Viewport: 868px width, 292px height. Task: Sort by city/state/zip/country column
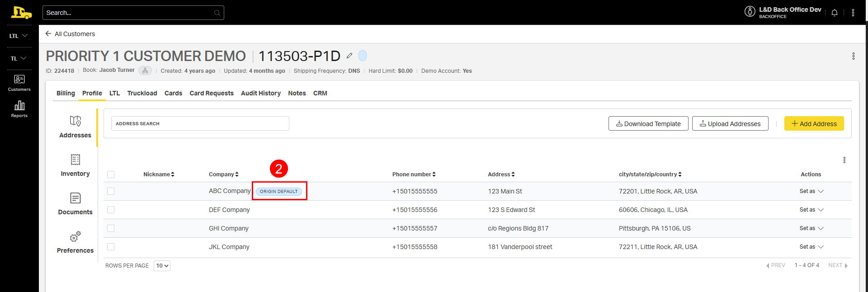click(650, 174)
